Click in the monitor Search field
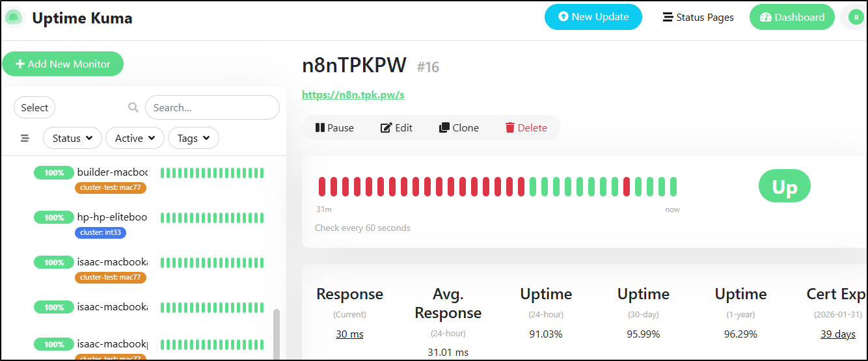The height and width of the screenshot is (361, 868). 212,108
